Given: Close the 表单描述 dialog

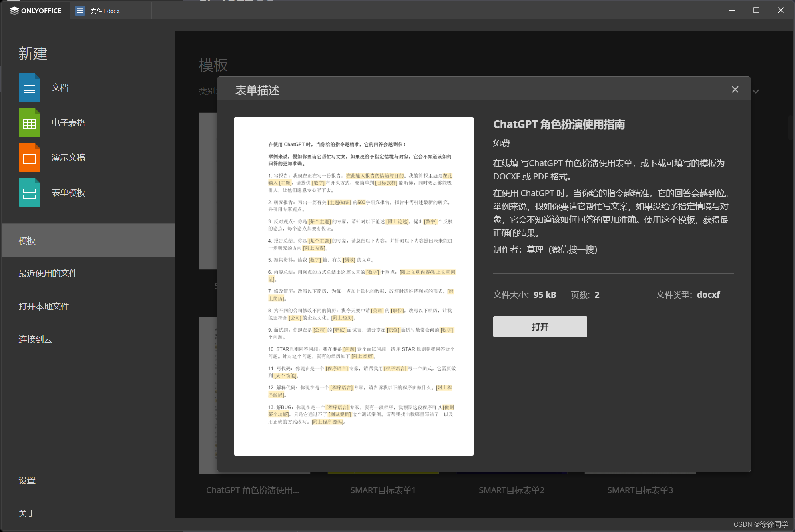Looking at the screenshot, I should pyautogui.click(x=735, y=90).
